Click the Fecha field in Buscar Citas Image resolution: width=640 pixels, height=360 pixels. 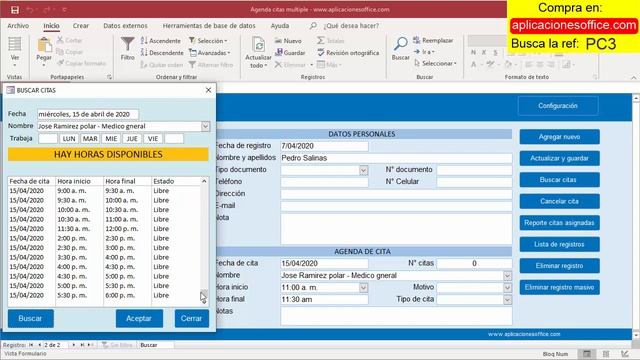pyautogui.click(x=88, y=114)
